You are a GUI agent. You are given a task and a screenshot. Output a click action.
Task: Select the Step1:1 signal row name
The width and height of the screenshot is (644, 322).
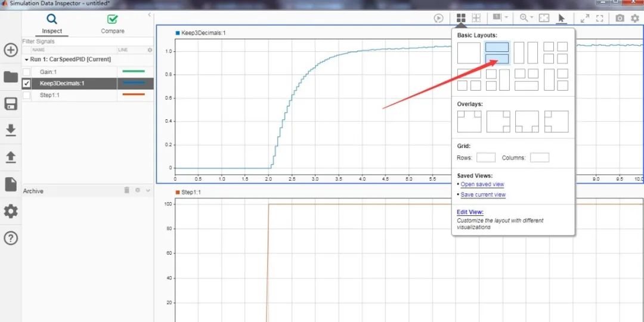click(x=49, y=95)
